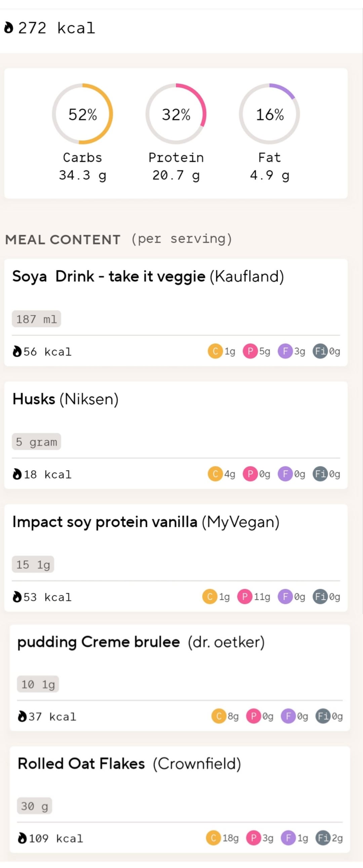Tap the Protein 32% progress ring

pyautogui.click(x=176, y=114)
